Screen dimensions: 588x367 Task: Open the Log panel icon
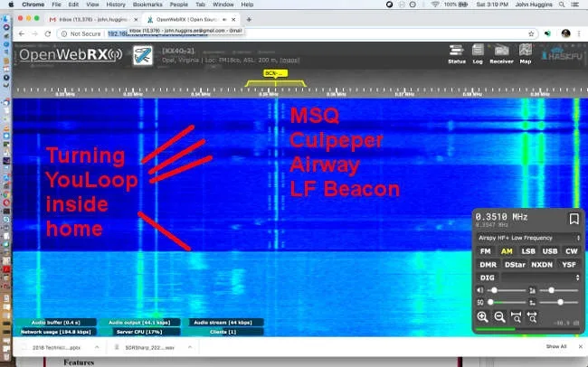point(478,54)
